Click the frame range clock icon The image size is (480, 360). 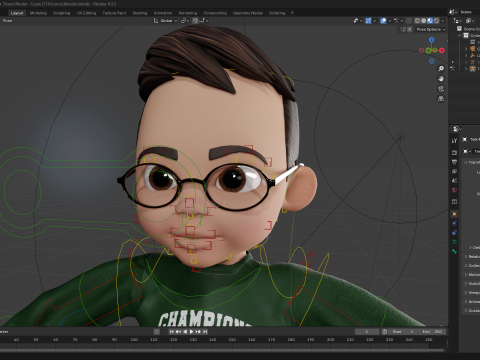384,332
